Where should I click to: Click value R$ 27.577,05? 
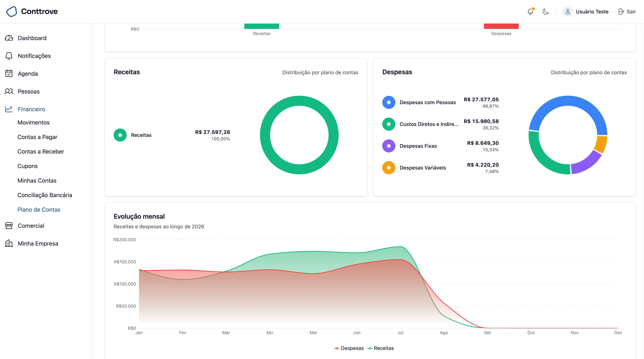coord(481,99)
